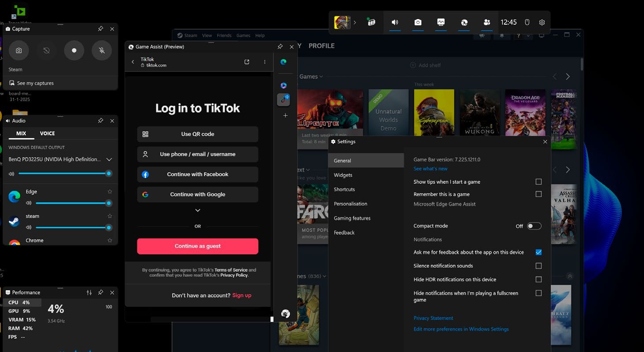Viewport: 644px width, 352px height.
Task: Switch to the VOICE tab in Audio
Action: [47, 133]
